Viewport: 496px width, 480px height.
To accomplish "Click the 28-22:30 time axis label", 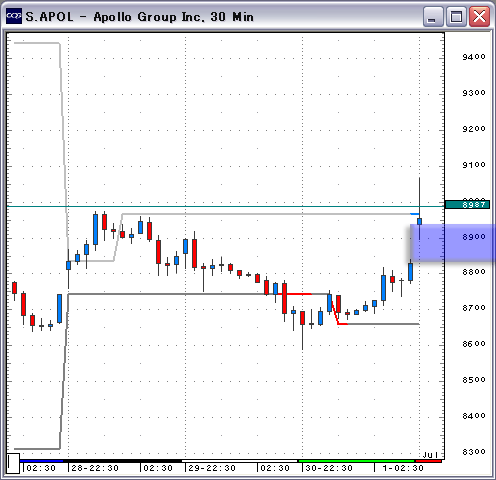I will tap(95, 468).
